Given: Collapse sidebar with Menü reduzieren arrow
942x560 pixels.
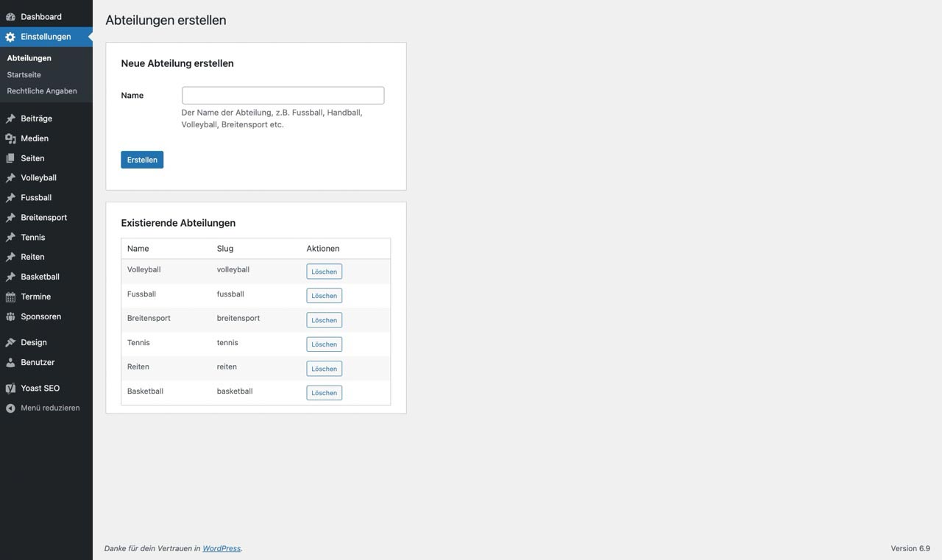Looking at the screenshot, I should 10,408.
